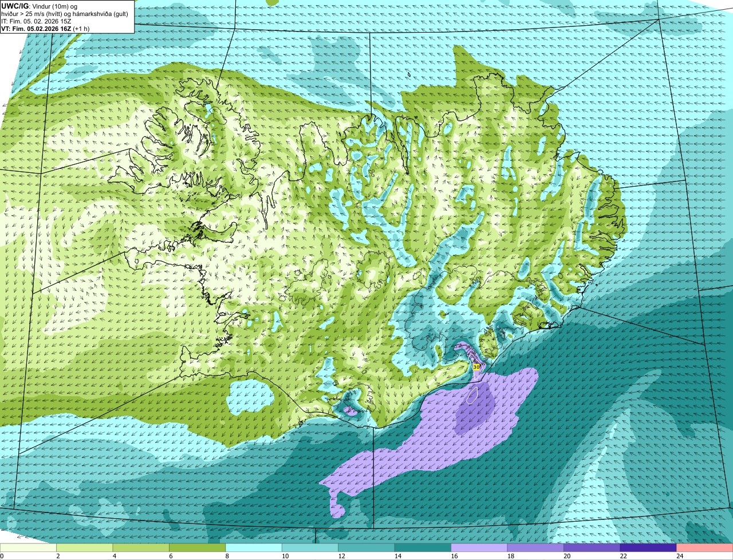Click the "6" label on the color scale
This screenshot has width=733, height=560.
tap(170, 556)
